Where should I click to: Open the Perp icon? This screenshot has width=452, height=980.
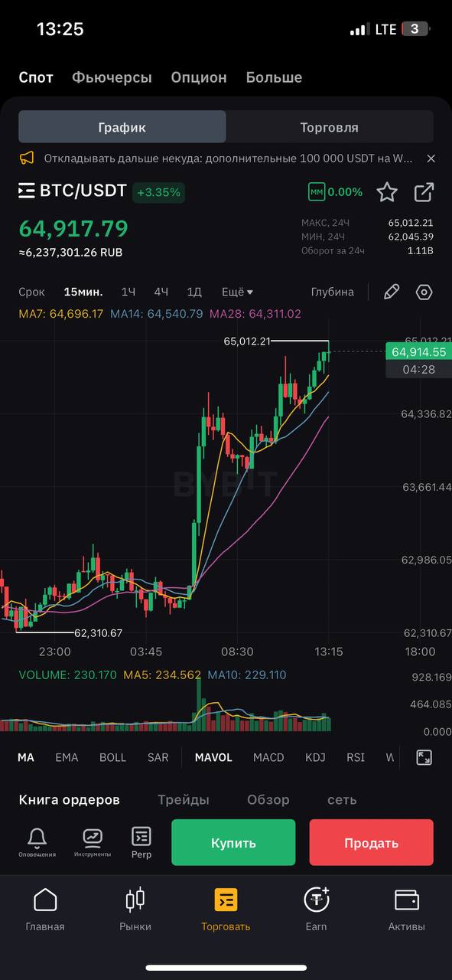pos(141,842)
